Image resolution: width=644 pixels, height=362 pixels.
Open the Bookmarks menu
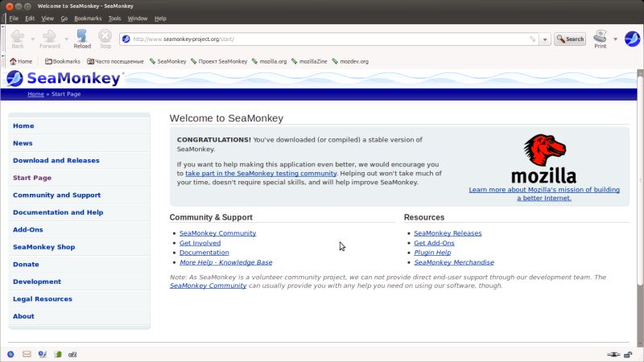pos(88,19)
